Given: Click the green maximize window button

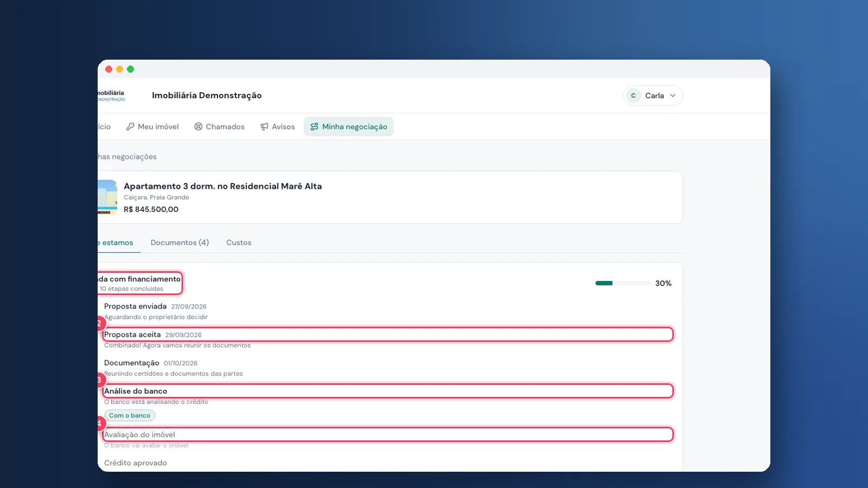Looking at the screenshot, I should [130, 69].
